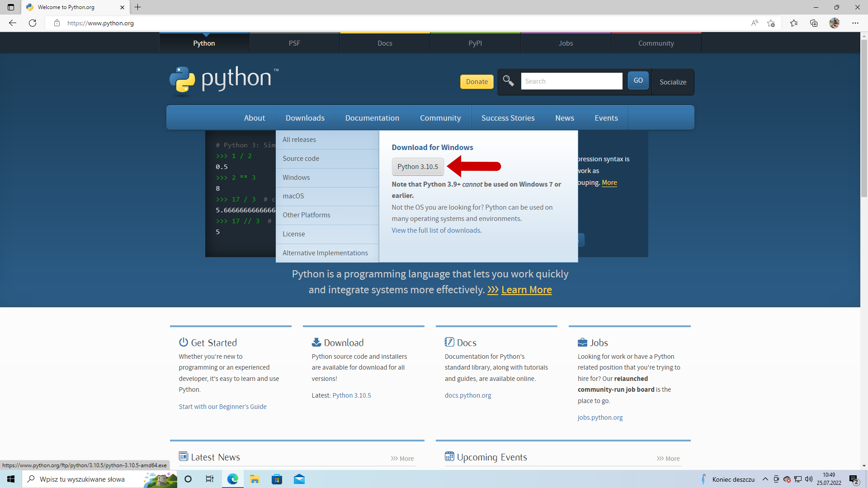Click the Python 3.10.5 download button

(x=417, y=166)
